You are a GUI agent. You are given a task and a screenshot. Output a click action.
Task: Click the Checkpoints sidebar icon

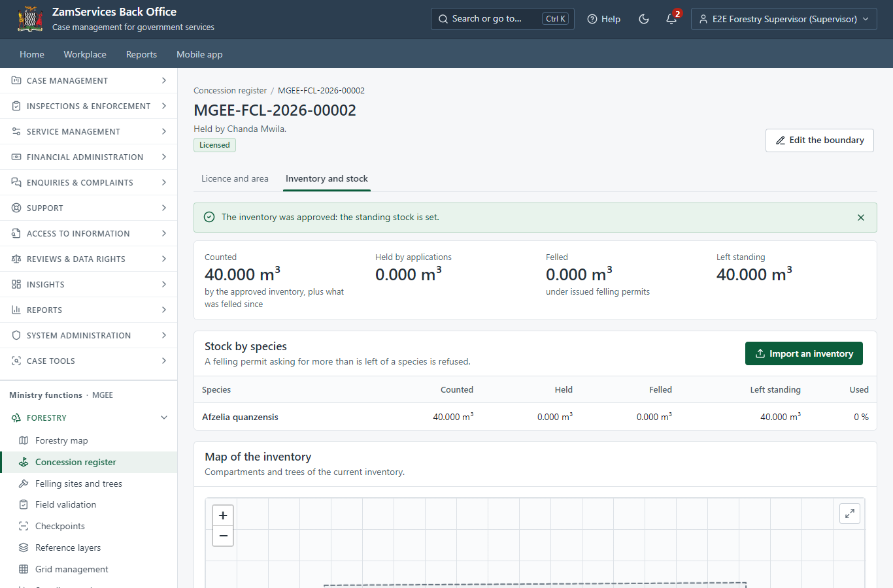point(24,526)
